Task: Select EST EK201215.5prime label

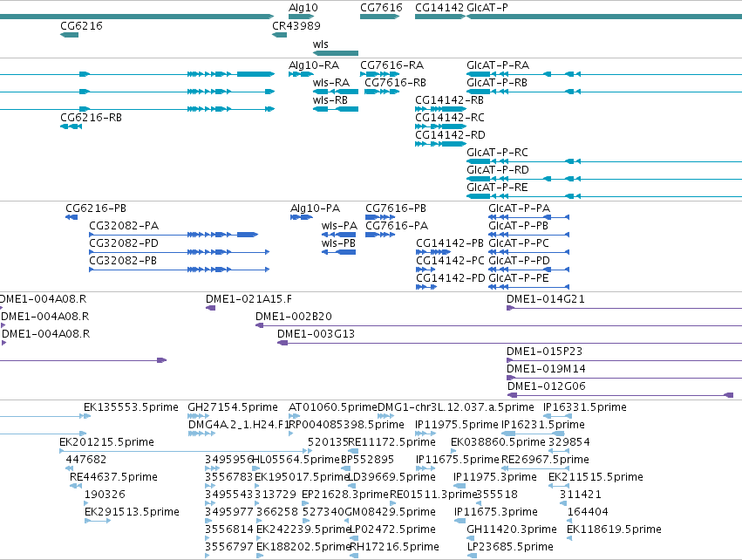Action: click(x=107, y=442)
